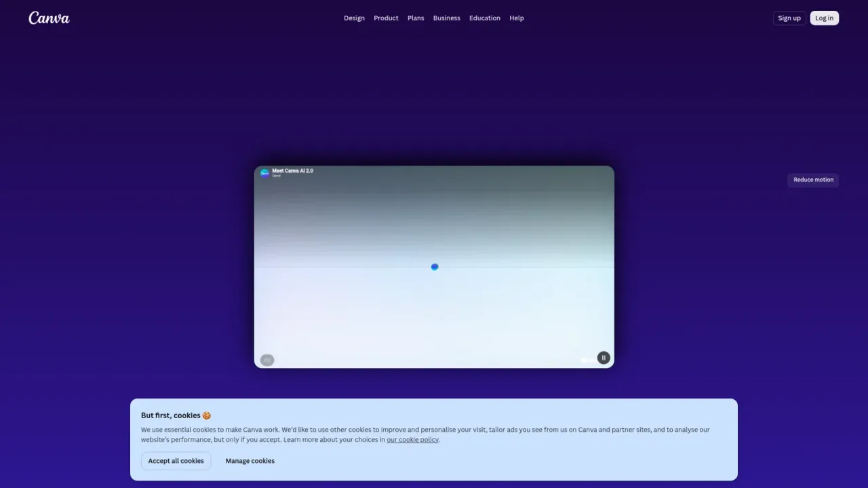Open the Business menu

click(x=446, y=18)
